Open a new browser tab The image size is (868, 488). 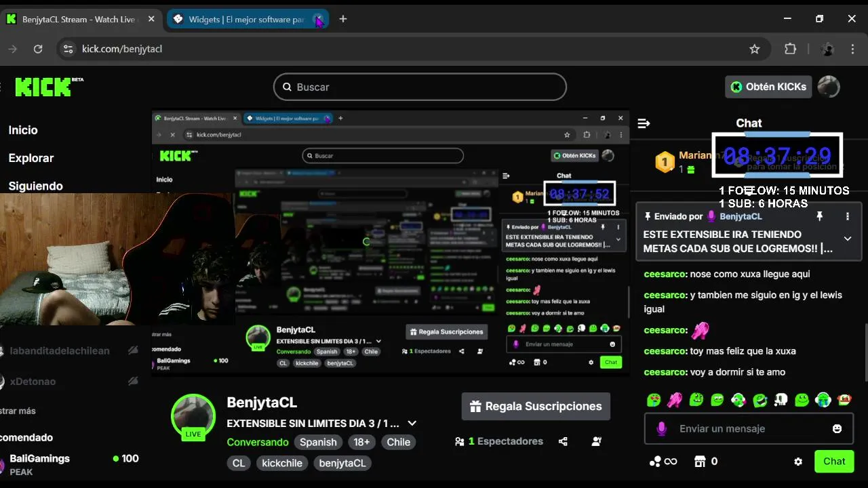[343, 19]
